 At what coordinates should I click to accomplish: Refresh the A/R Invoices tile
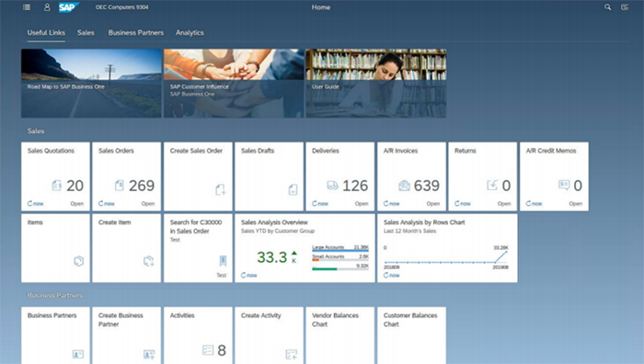pyautogui.click(x=391, y=203)
